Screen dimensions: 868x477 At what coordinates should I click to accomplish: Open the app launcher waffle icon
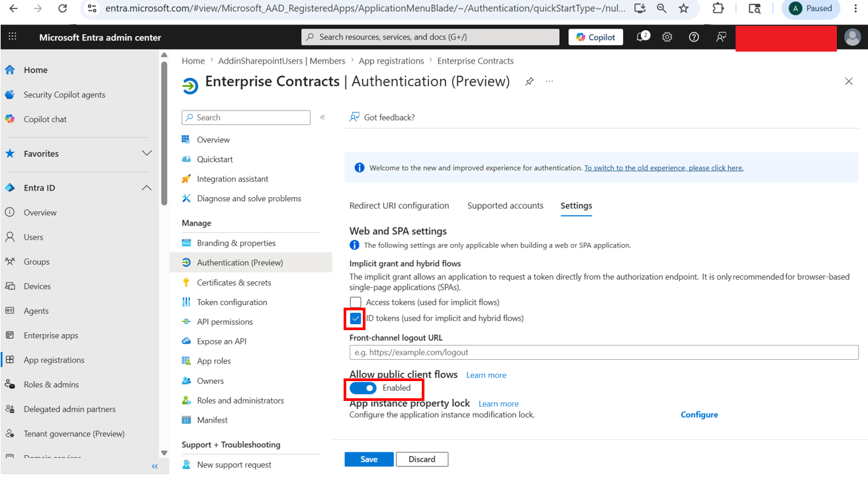[13, 37]
